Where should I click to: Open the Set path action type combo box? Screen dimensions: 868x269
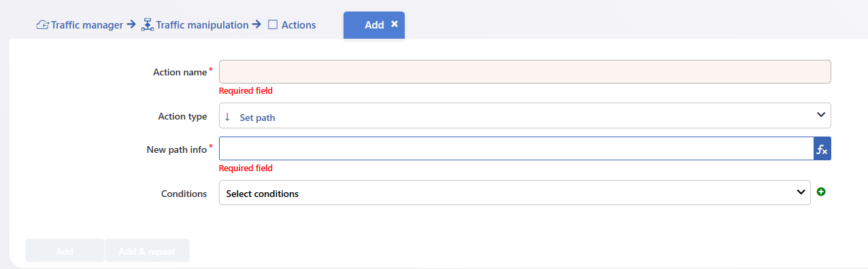coord(524,115)
